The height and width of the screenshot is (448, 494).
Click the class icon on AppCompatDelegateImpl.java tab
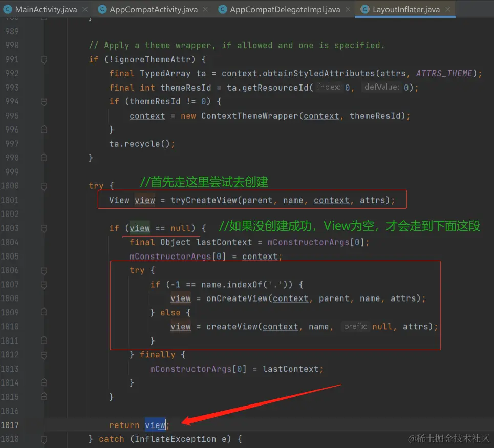pyautogui.click(x=222, y=9)
